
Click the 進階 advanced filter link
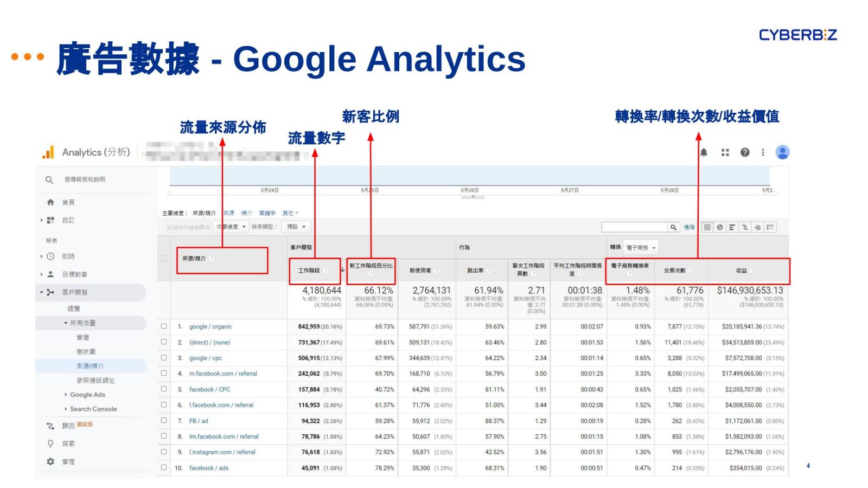(x=689, y=227)
